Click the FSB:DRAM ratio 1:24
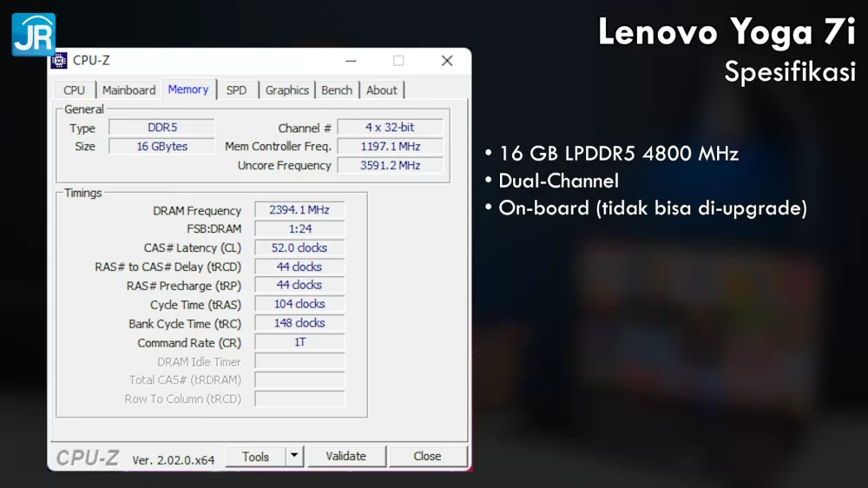Image resolution: width=868 pixels, height=488 pixels. [x=299, y=228]
